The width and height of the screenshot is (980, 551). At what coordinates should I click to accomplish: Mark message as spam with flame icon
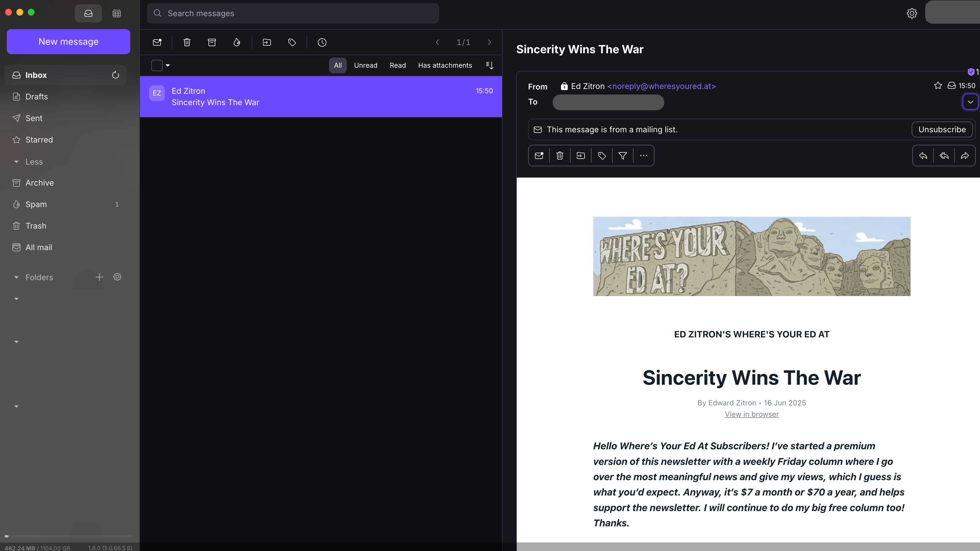click(237, 42)
